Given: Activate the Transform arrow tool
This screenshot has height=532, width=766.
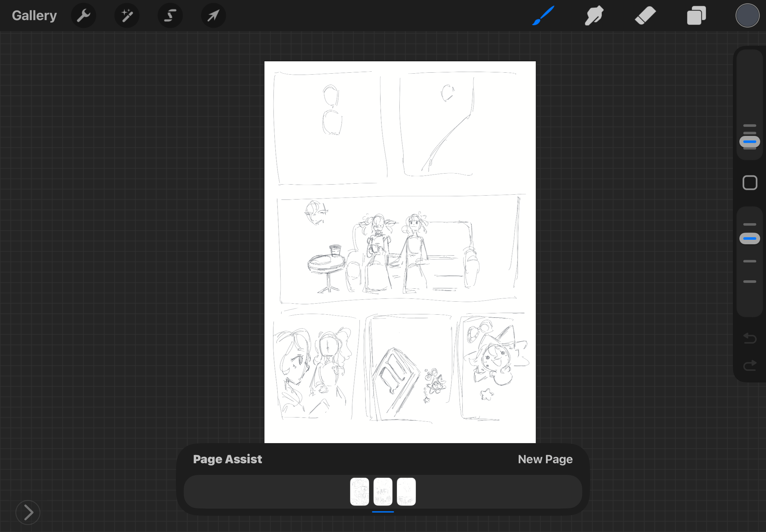Looking at the screenshot, I should click(214, 16).
